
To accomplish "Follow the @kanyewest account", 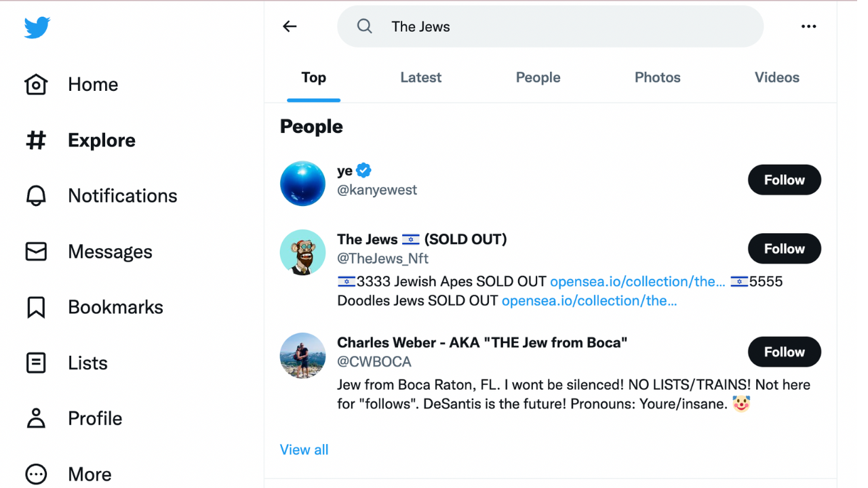I will [784, 180].
